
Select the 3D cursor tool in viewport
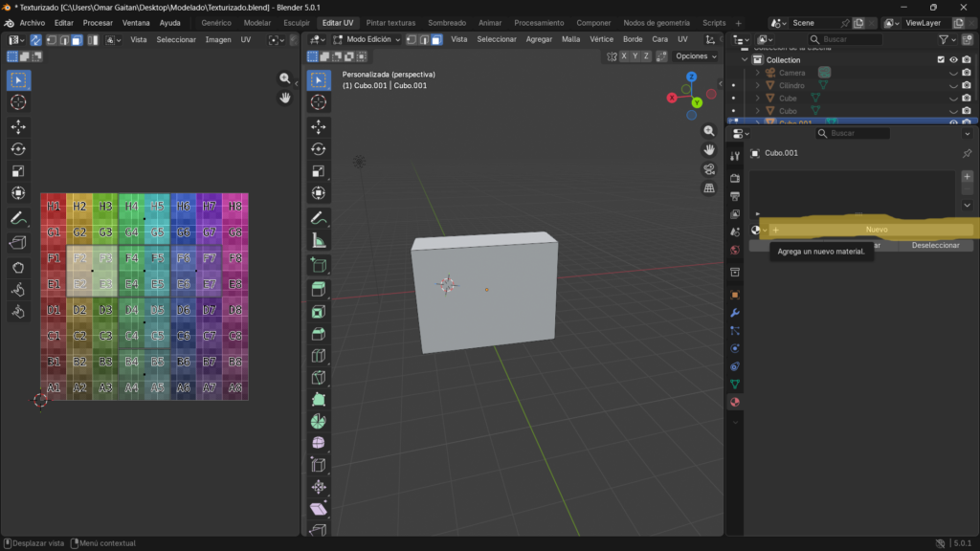tap(319, 102)
